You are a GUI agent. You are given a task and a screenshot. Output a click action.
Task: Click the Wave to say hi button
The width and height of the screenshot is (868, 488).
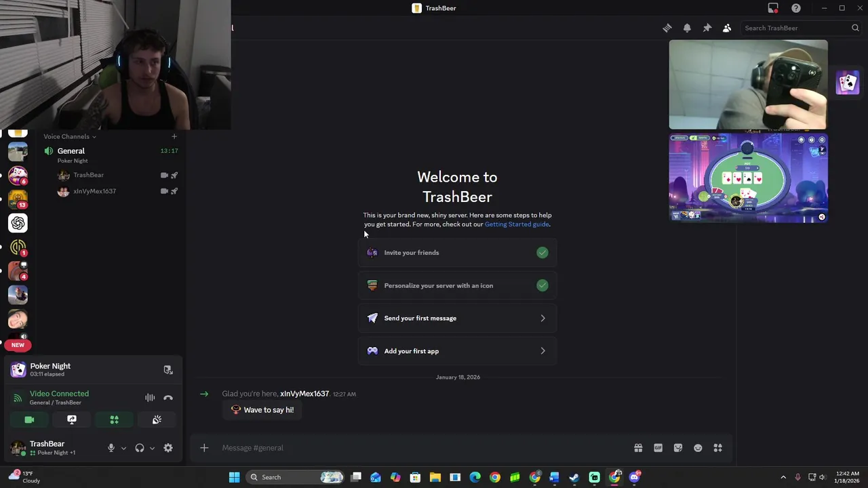pos(262,410)
